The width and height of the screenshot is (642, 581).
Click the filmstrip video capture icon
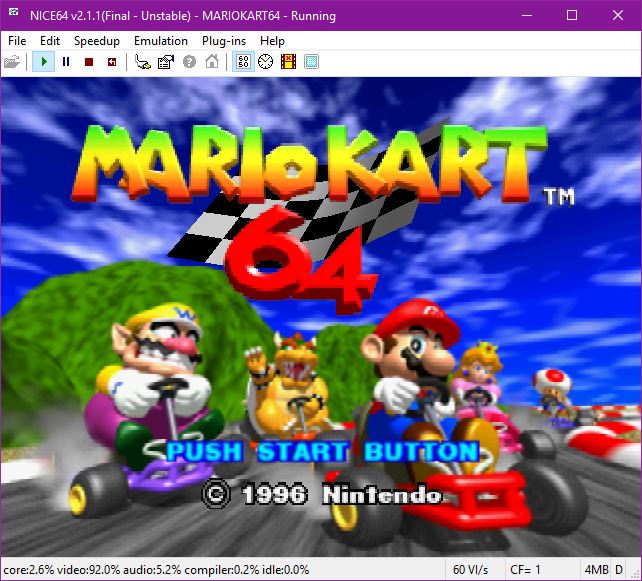pos(289,62)
